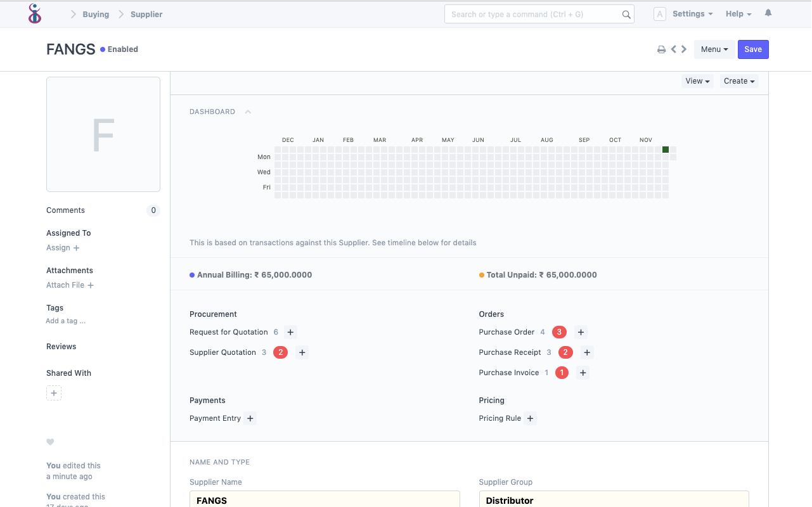
Task: Select the green activity square on the heatmap
Action: point(665,149)
